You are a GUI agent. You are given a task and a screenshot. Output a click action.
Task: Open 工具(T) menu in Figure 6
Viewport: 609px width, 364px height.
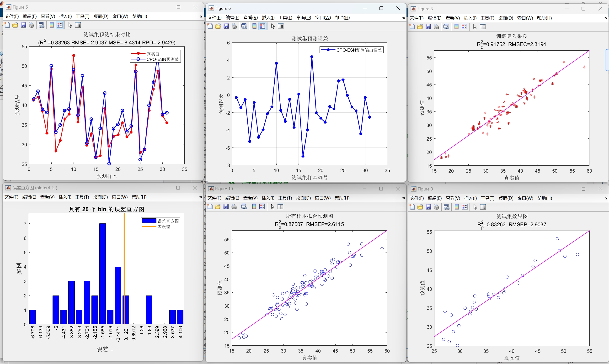pyautogui.click(x=285, y=18)
